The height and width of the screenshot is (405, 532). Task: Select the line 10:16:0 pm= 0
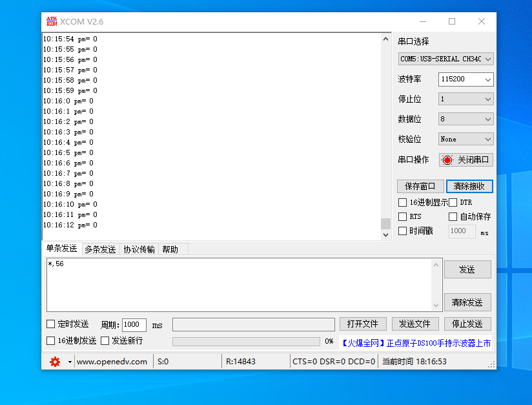click(68, 101)
